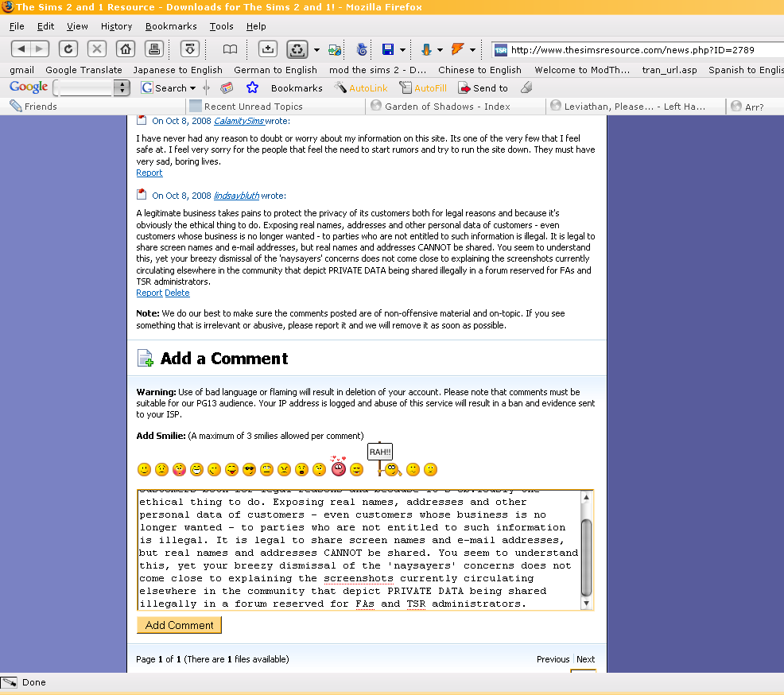This screenshot has width=784, height=695.
Task: Go back with the Back arrow
Action: (21, 49)
